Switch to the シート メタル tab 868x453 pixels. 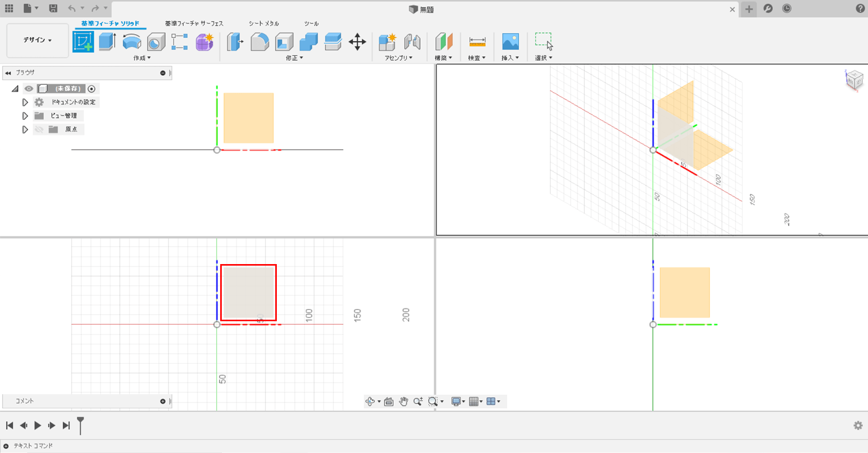pos(263,24)
